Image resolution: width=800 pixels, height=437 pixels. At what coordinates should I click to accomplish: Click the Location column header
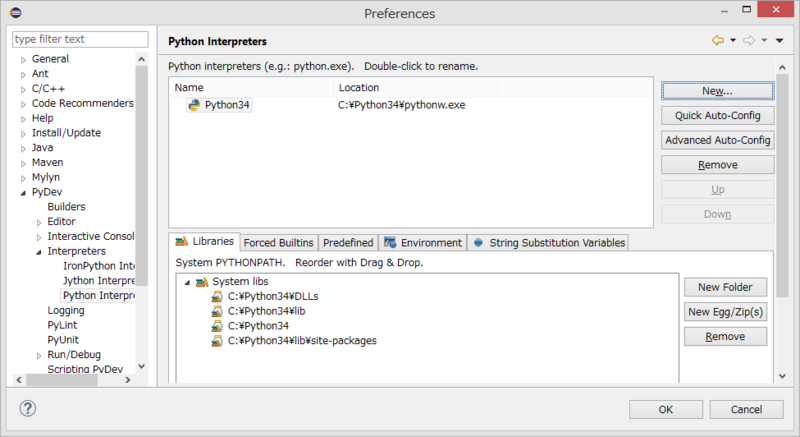(415, 87)
